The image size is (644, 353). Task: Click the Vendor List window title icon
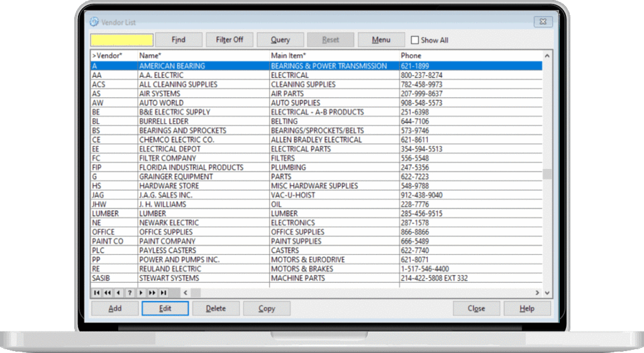click(x=94, y=22)
